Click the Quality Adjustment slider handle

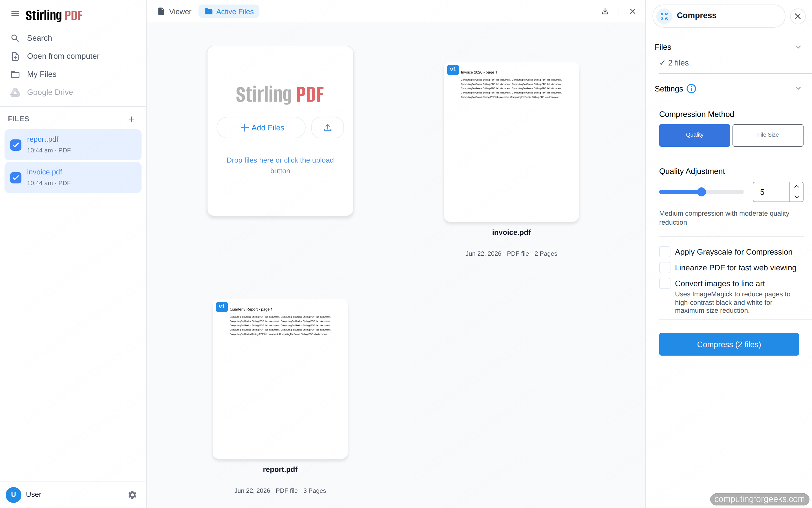point(701,192)
